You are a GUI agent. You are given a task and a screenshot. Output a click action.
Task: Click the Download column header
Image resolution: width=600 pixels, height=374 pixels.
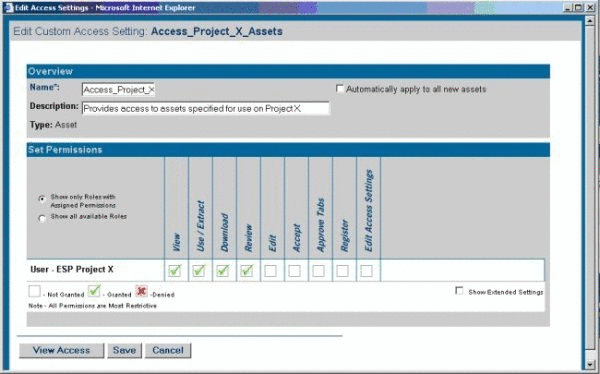[224, 232]
